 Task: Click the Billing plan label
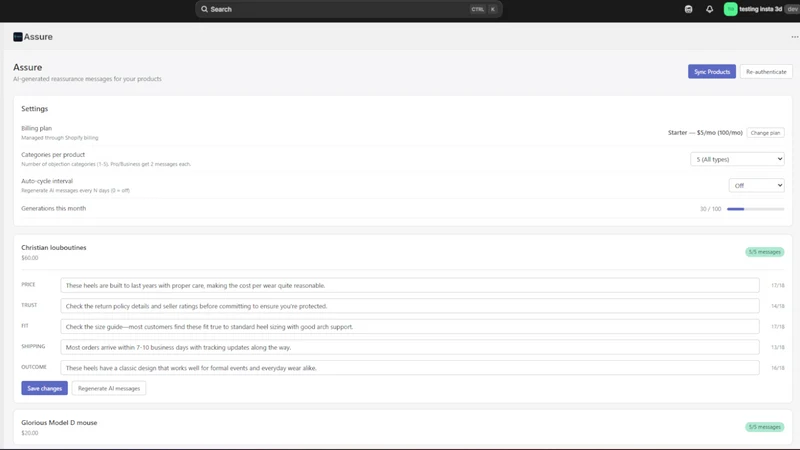[x=37, y=128]
